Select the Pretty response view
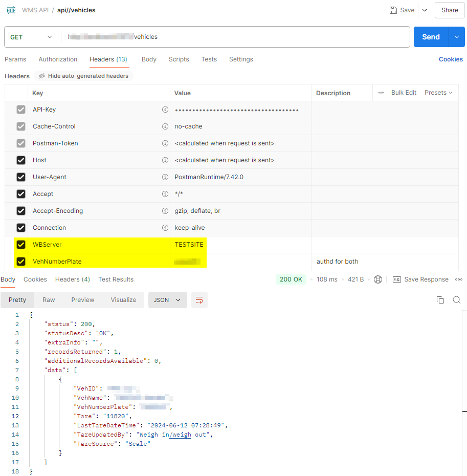The width and height of the screenshot is (467, 476). point(17,300)
